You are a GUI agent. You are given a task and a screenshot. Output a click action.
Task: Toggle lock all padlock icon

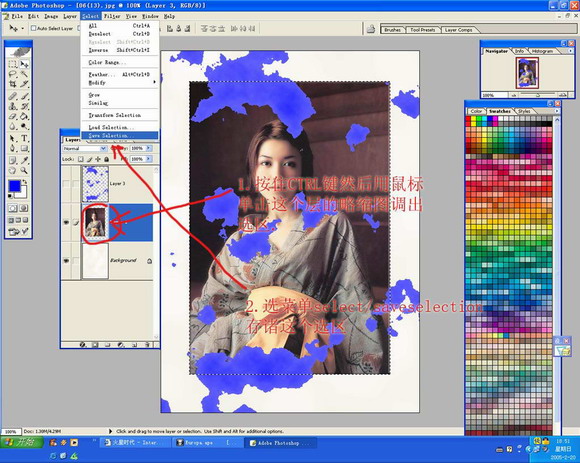pyautogui.click(x=107, y=159)
